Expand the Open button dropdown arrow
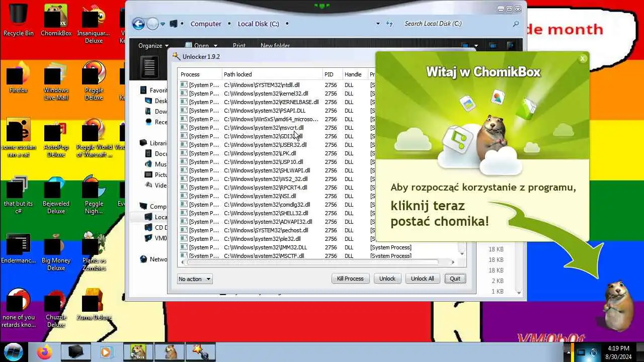The image size is (644, 362). (215, 46)
